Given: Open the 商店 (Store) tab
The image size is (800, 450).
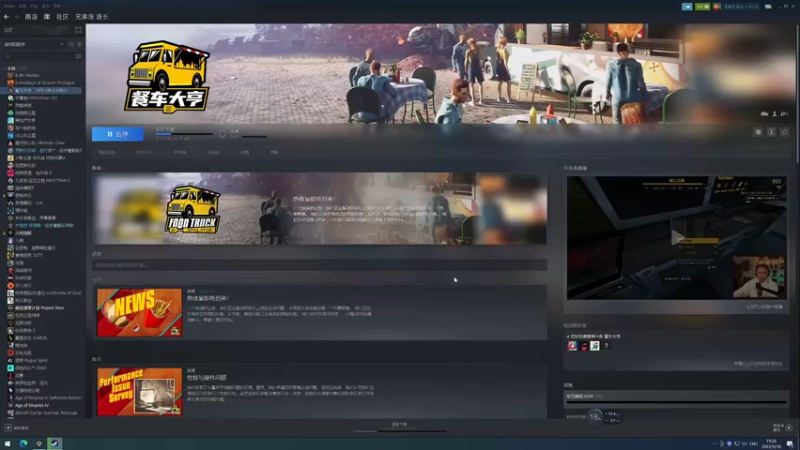Looking at the screenshot, I should pyautogui.click(x=31, y=17).
